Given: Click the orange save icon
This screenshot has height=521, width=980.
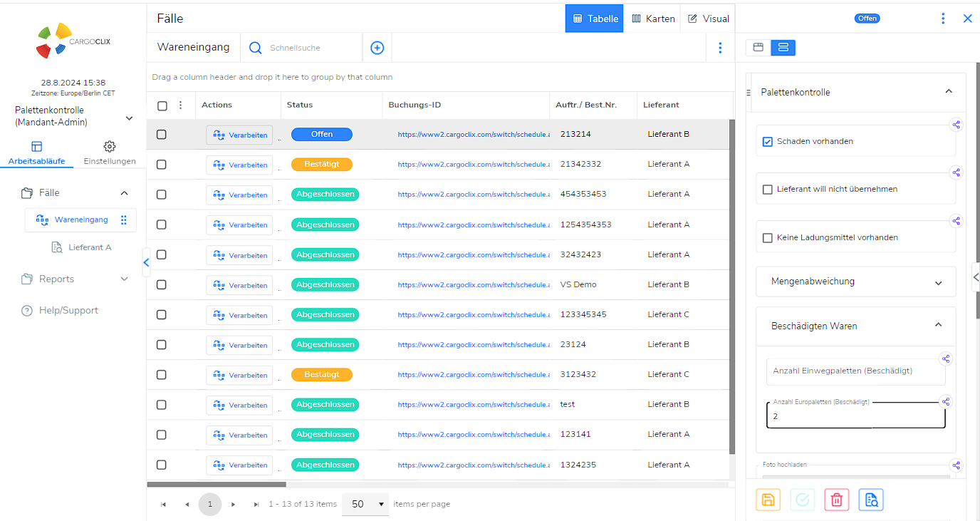Looking at the screenshot, I should click(x=768, y=500).
